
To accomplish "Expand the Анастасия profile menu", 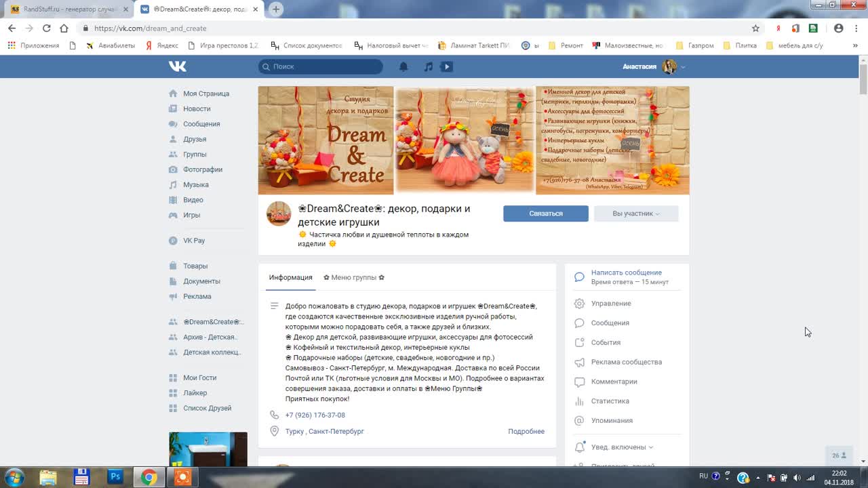I will (x=654, y=66).
